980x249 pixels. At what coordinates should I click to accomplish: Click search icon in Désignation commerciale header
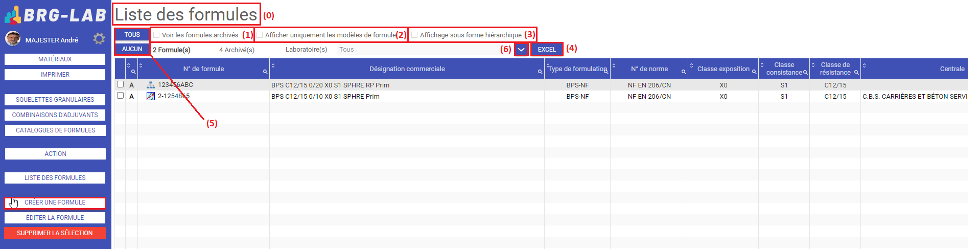540,72
